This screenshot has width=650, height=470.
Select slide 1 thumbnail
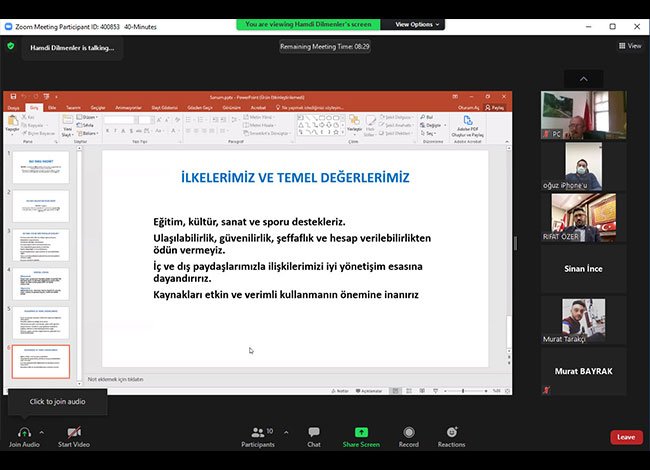coord(41,167)
